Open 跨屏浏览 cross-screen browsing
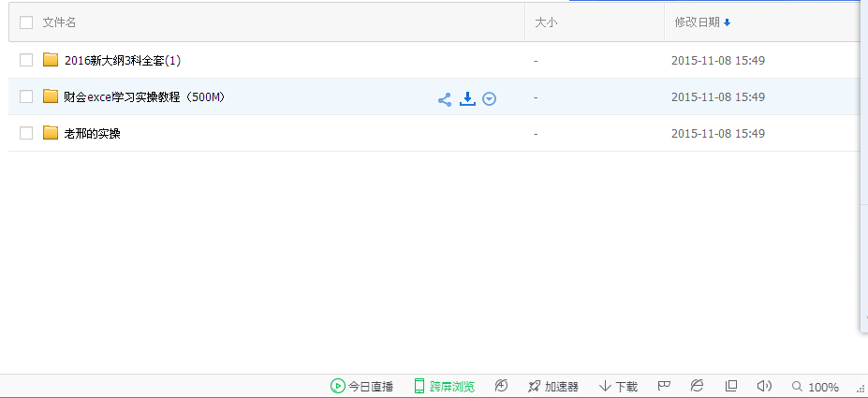The width and height of the screenshot is (868, 398). (x=445, y=386)
